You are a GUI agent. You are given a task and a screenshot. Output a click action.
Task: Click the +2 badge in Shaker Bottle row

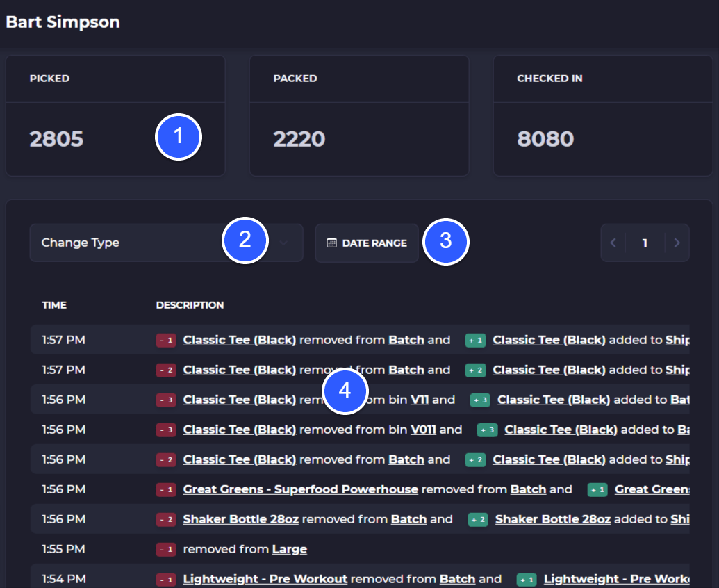click(x=478, y=520)
